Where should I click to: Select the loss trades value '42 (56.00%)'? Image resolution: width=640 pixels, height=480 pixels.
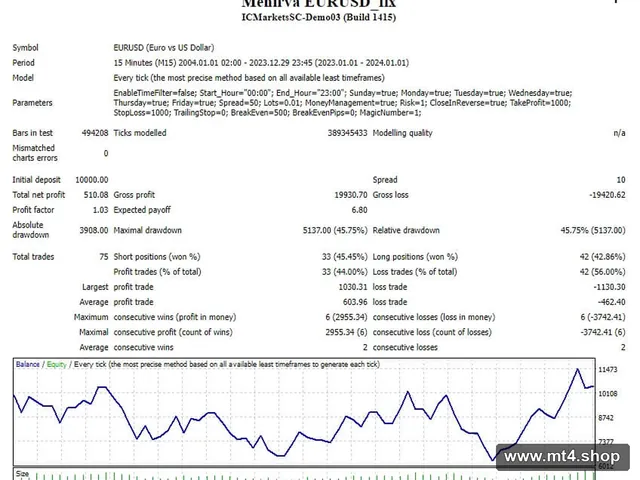click(602, 272)
